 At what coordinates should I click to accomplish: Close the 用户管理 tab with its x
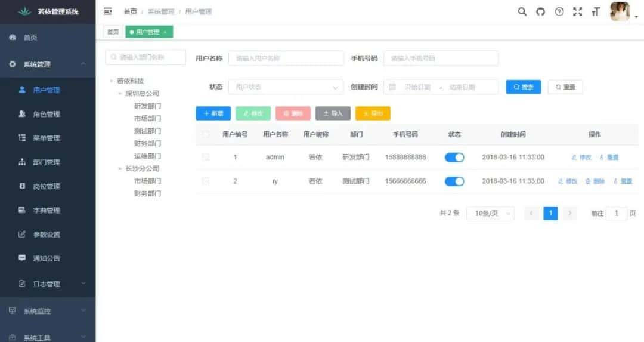click(165, 32)
